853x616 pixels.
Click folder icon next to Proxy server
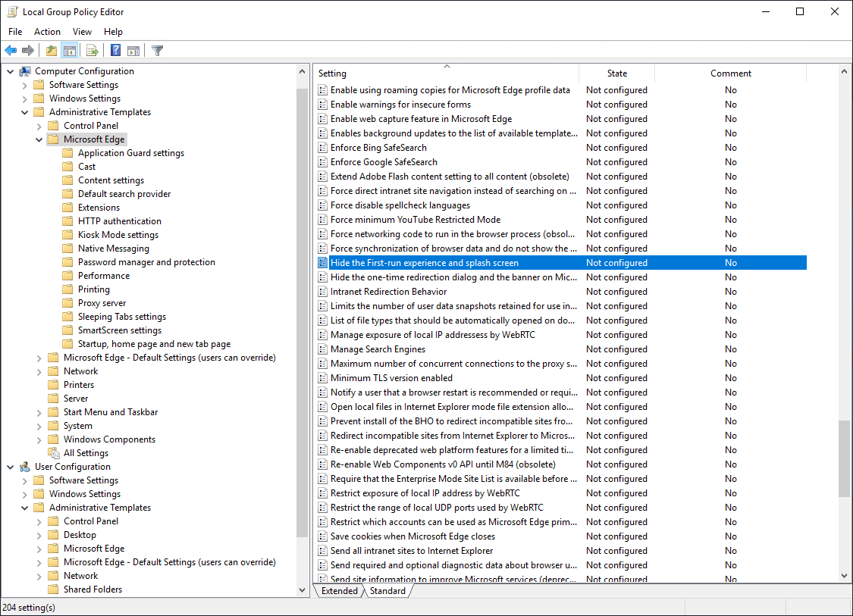(x=67, y=303)
